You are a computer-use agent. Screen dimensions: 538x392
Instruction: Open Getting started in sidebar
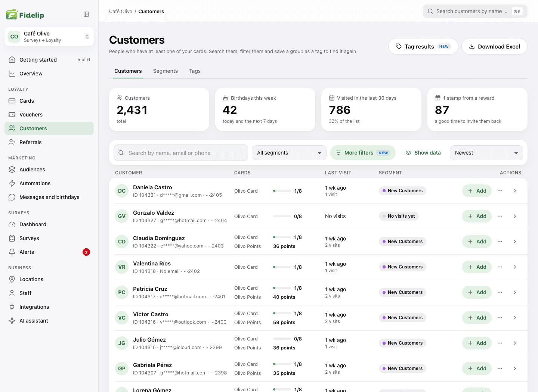tap(49, 60)
